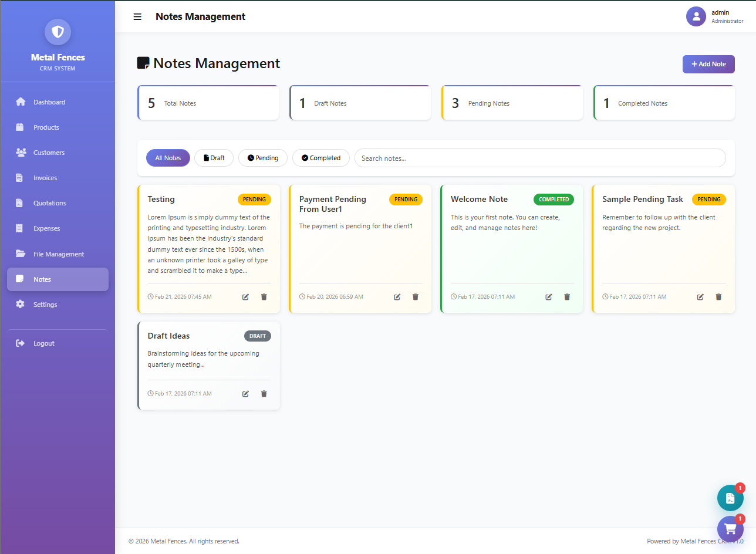Click the floating document badge icon
The width and height of the screenshot is (756, 554).
(x=730, y=498)
